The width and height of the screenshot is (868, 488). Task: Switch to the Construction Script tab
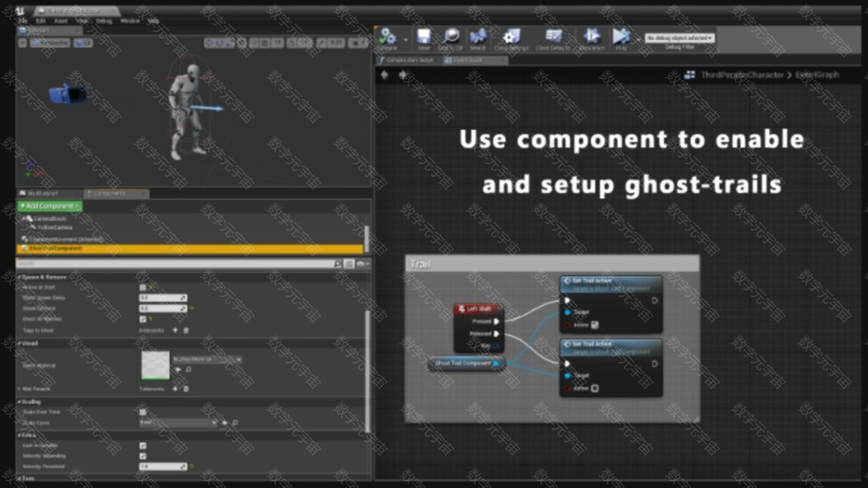(408, 60)
